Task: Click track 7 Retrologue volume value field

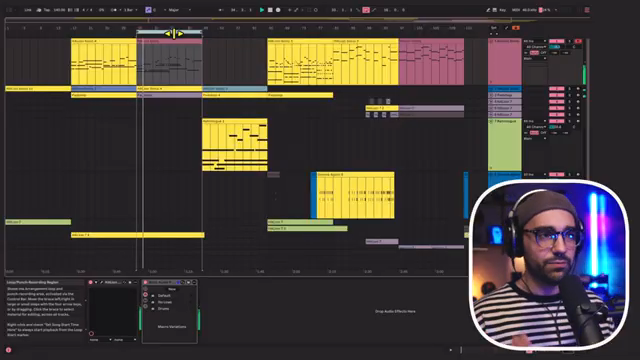Action: click(x=556, y=127)
